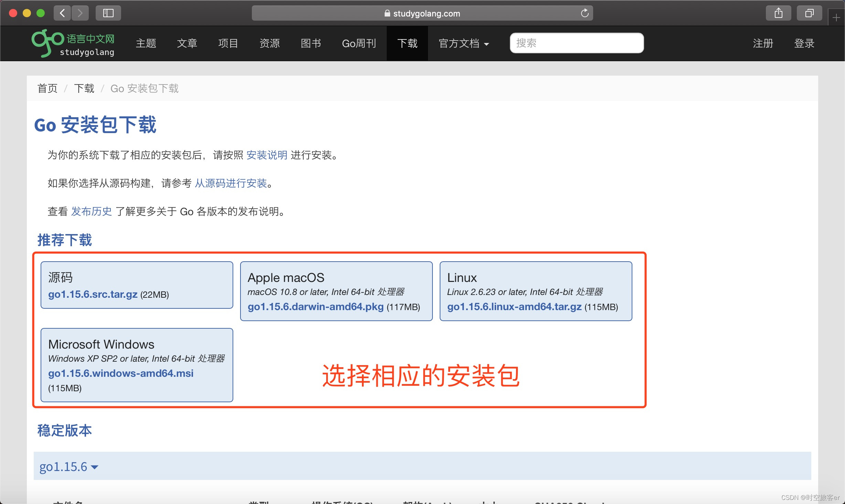Screen dimensions: 845x504
Task: Open the Go周刊 nav item
Action: (x=359, y=43)
